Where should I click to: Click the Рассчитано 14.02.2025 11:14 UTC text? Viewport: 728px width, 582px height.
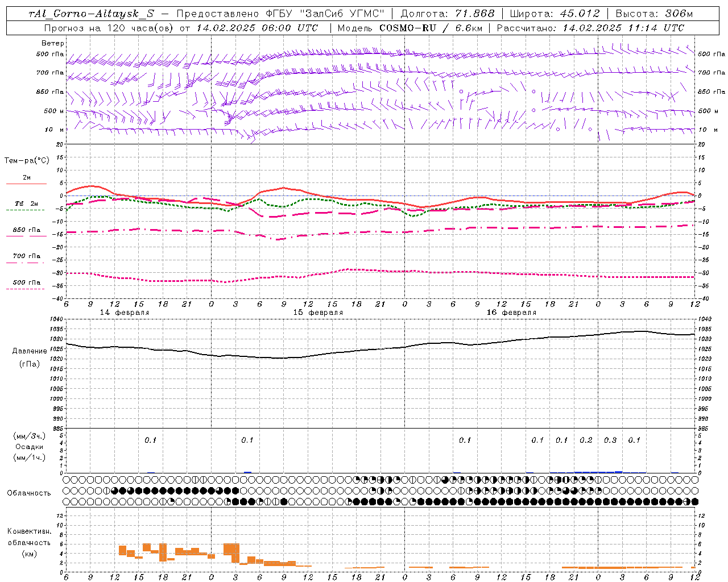click(x=590, y=28)
